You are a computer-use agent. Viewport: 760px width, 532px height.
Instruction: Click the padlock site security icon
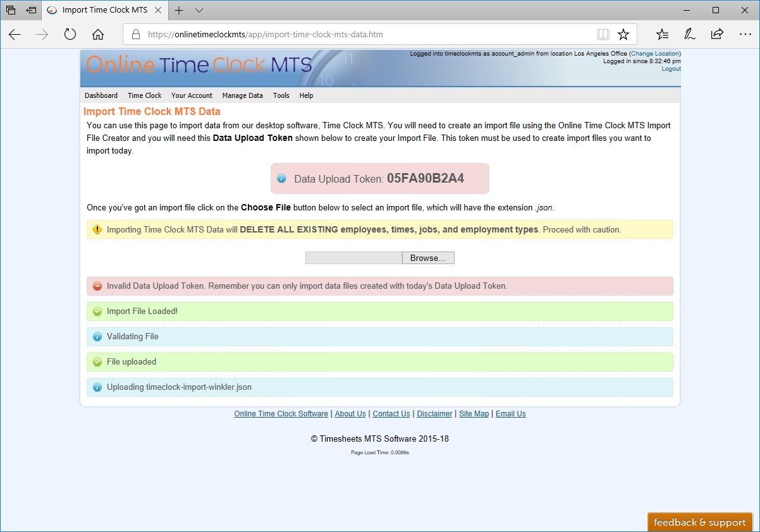[135, 35]
